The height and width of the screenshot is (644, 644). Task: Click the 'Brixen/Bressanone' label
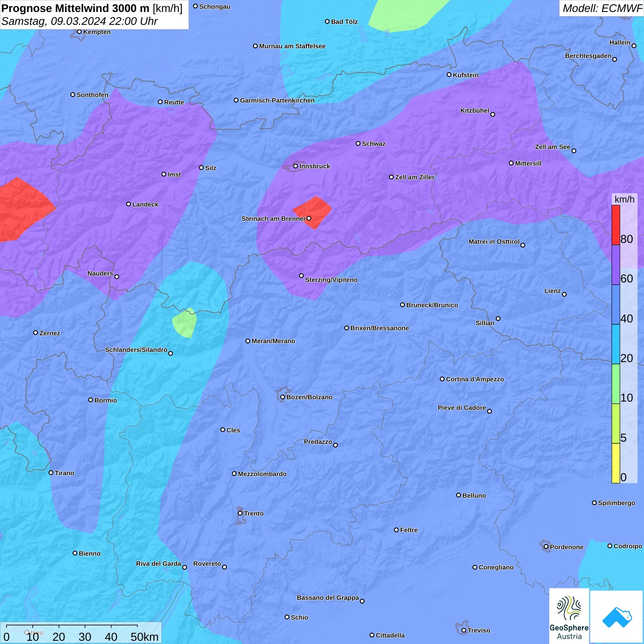[x=379, y=328]
